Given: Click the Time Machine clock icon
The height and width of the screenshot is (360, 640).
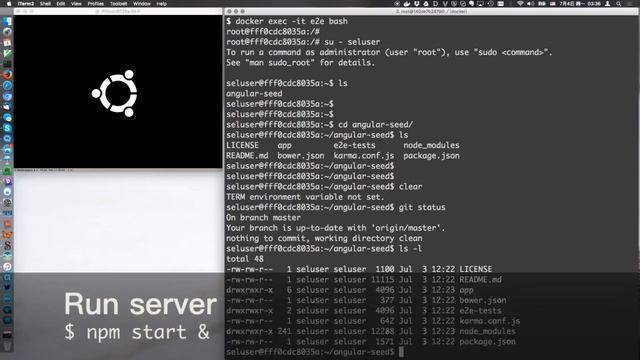Looking at the screenshot, I should click(491, 4).
